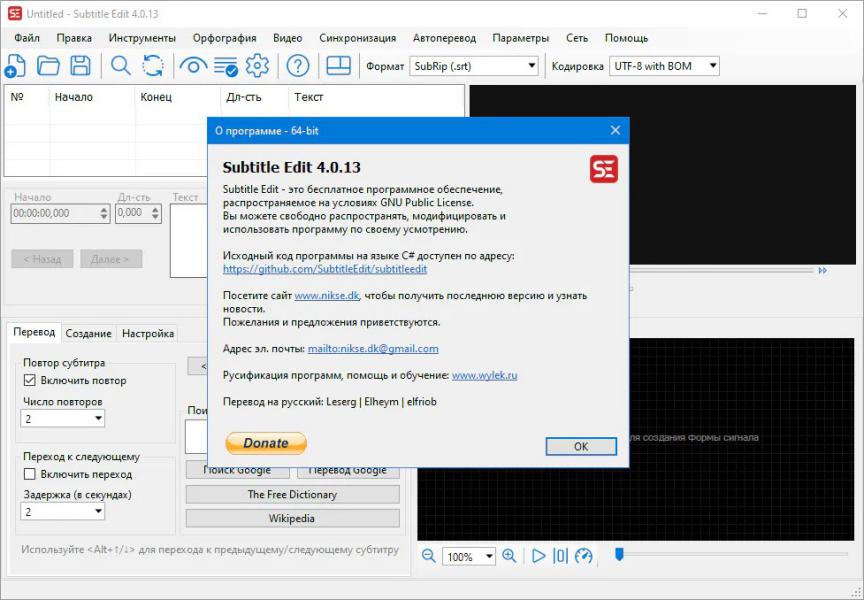Click the Save file toolbar icon
864x600 pixels.
(x=80, y=66)
